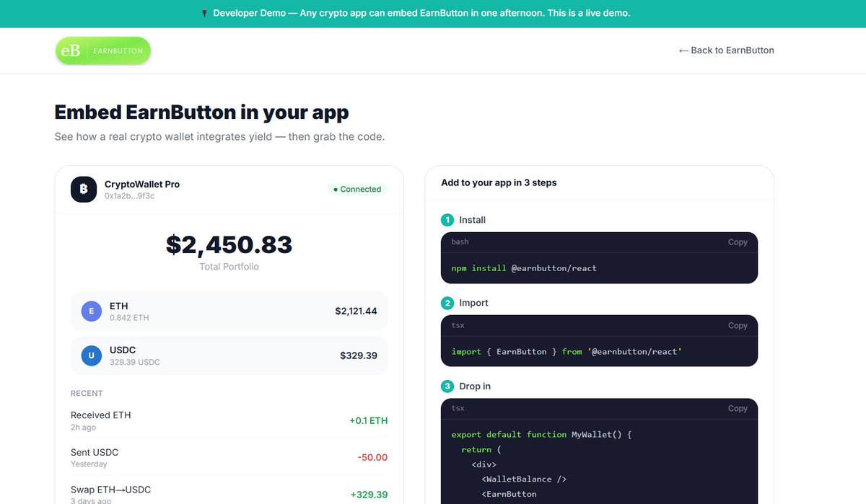
Task: Click the CryptoWallet Pro name
Action: 142,185
